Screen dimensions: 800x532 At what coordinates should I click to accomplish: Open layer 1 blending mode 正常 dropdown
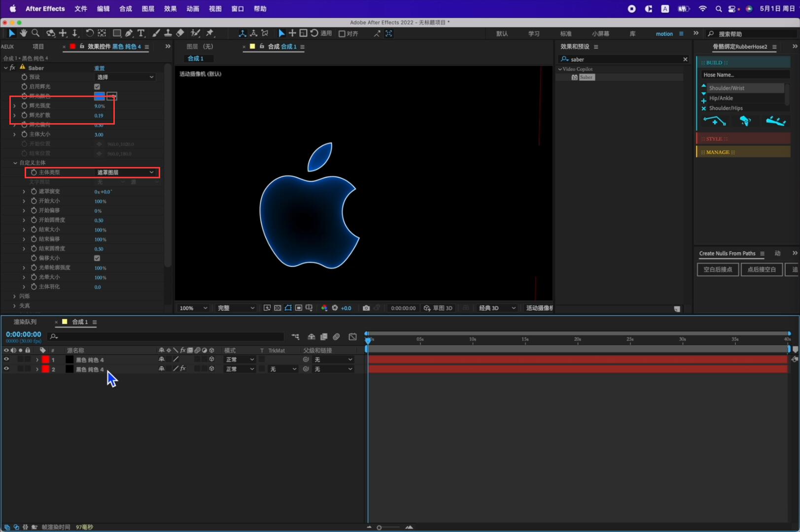[240, 360]
